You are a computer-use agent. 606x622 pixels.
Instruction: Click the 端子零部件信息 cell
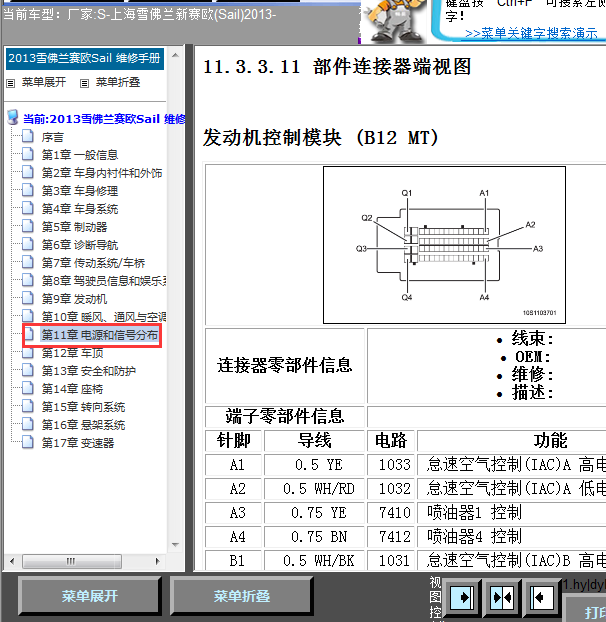285,416
